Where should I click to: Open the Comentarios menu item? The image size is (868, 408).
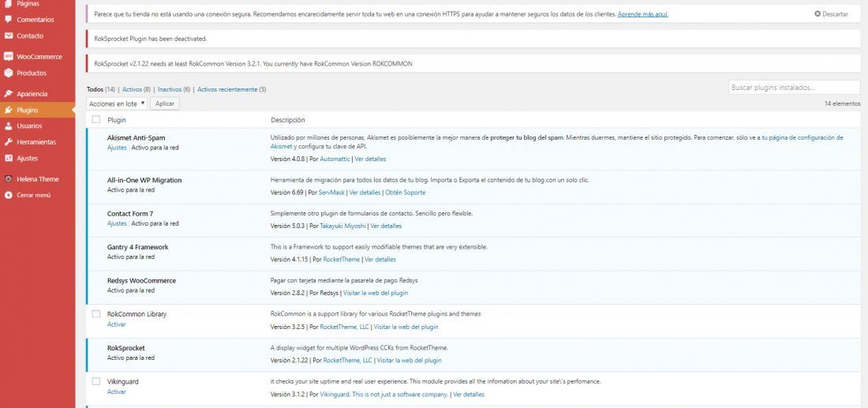coord(36,20)
